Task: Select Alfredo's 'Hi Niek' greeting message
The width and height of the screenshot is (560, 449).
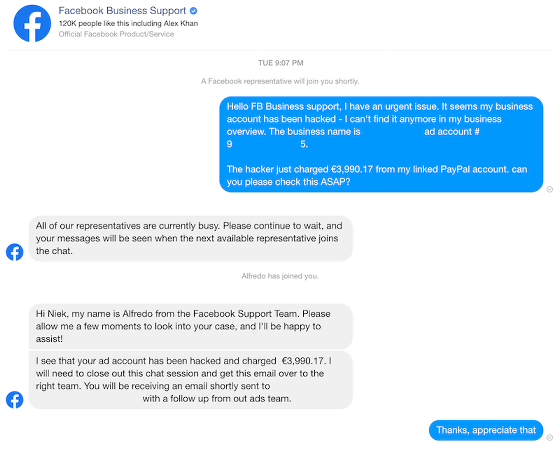Action: pyautogui.click(x=191, y=326)
